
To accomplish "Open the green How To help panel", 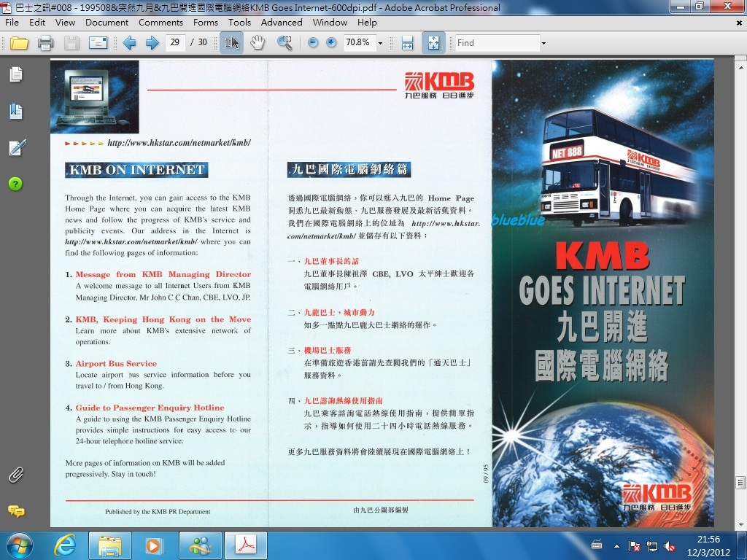I will coord(15,184).
